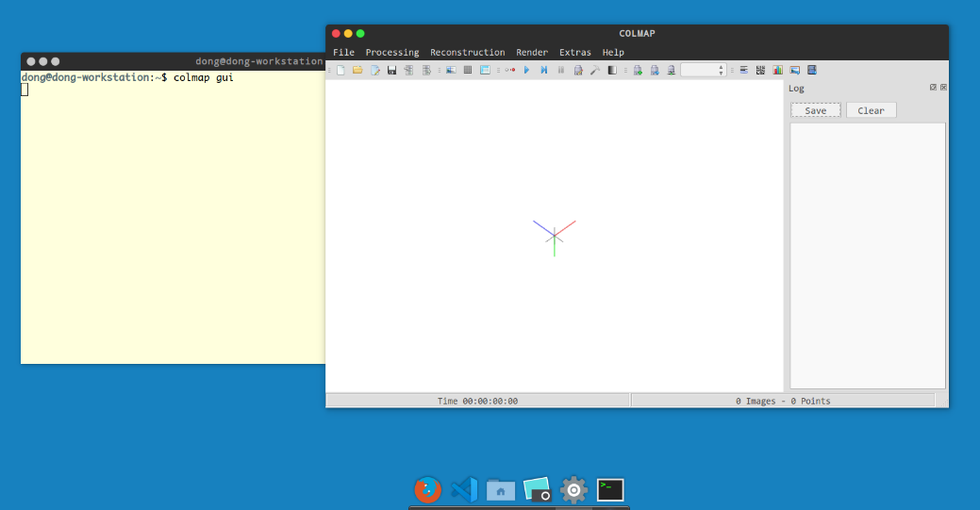This screenshot has height=510, width=980.
Task: Click the edit project icon
Action: pos(375,70)
